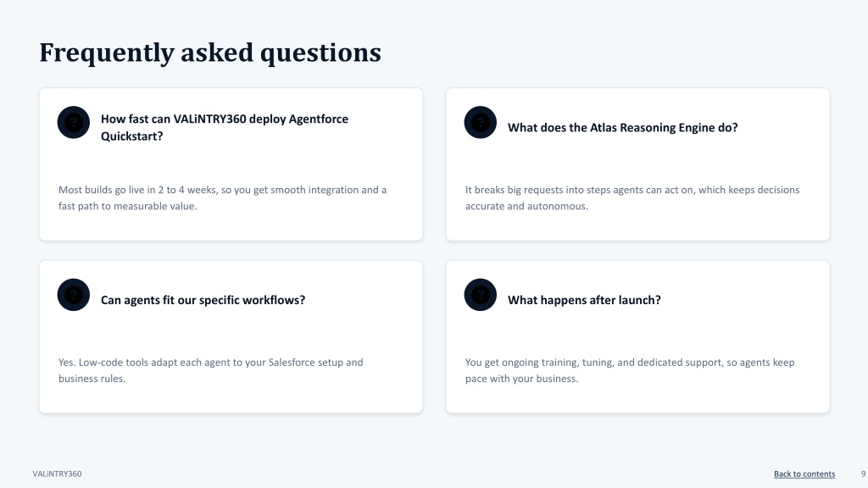
Task: Open the Back to contents link
Action: (x=804, y=474)
